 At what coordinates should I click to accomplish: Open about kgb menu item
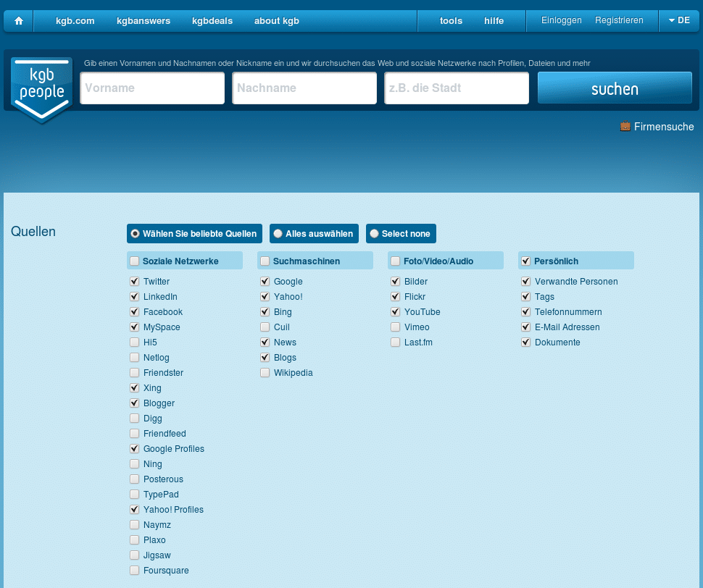pyautogui.click(x=277, y=20)
